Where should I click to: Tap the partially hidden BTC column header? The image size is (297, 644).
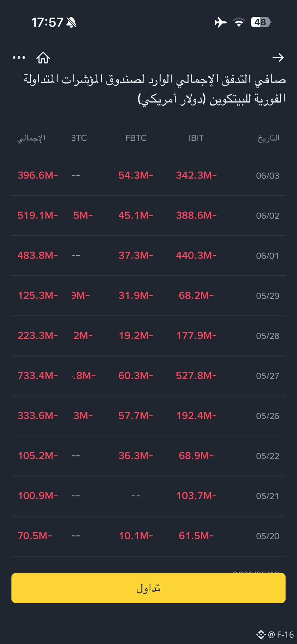[x=79, y=138]
